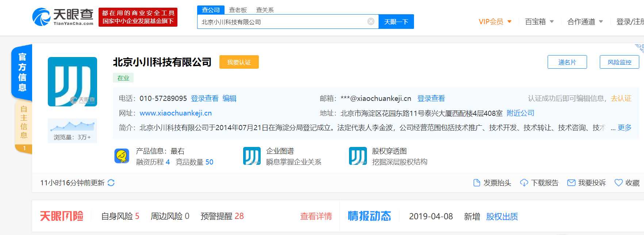This screenshot has width=644, height=235.
Task: Click the 递名片 button
Action: [567, 62]
